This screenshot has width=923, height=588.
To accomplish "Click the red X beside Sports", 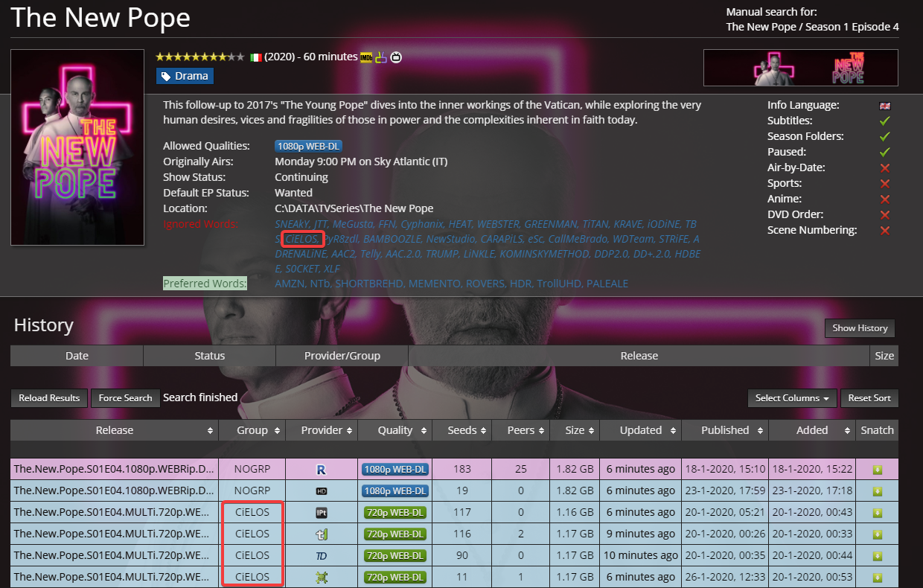I will tap(885, 184).
